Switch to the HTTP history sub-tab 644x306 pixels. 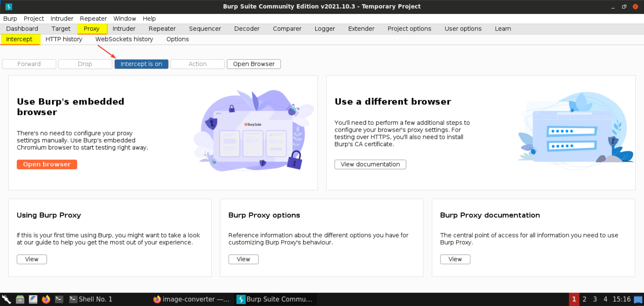pos(64,39)
